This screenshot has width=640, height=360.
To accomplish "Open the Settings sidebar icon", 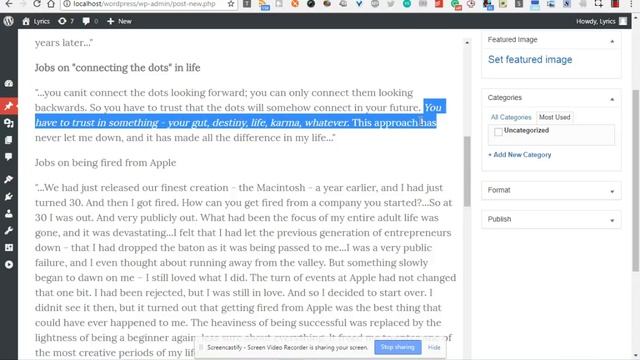I will pyautogui.click(x=9, y=247).
